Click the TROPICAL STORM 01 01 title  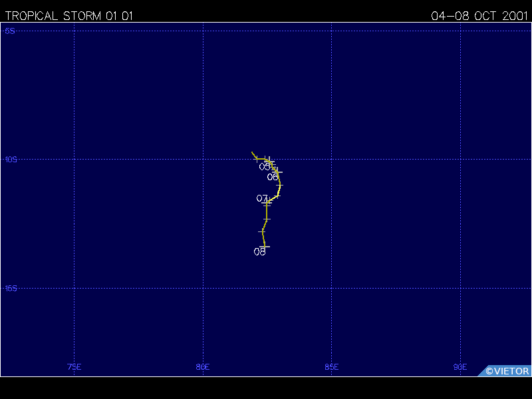click(69, 16)
